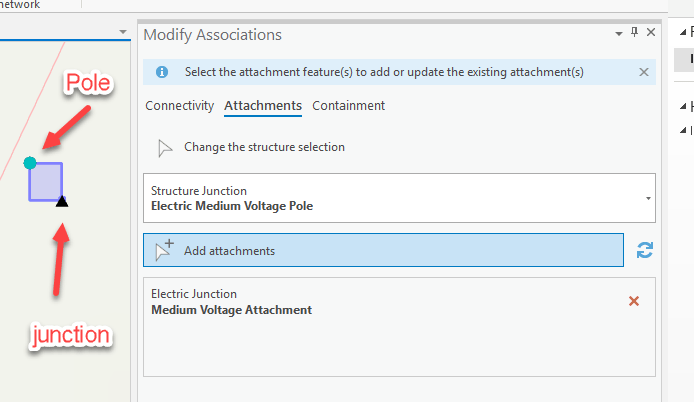This screenshot has width=694, height=402.
Task: Select the blue square feature on map
Action: pos(46,182)
